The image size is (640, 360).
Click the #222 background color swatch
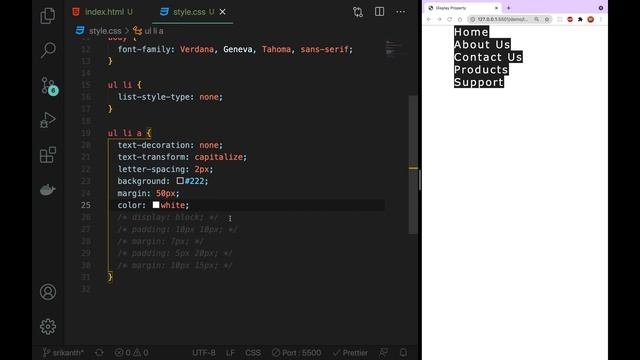click(180, 180)
